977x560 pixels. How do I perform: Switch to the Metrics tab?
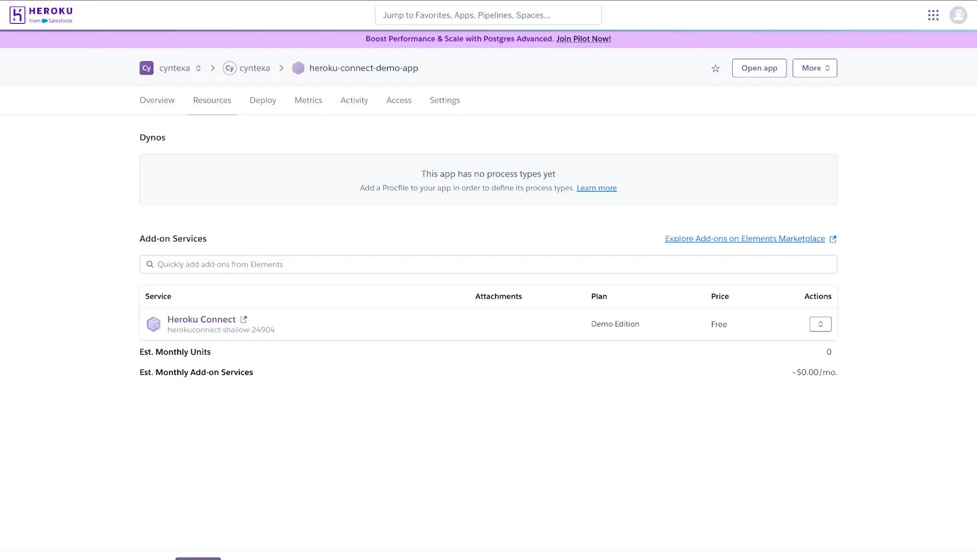pos(308,100)
